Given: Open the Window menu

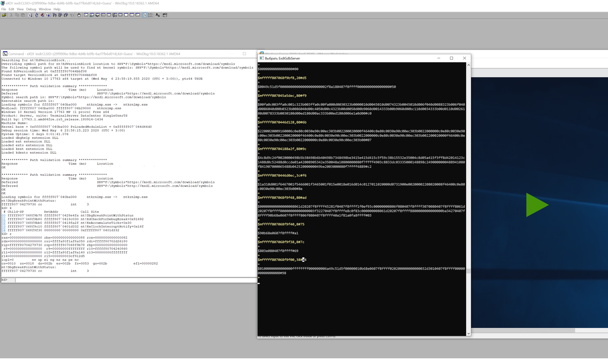Looking at the screenshot, I should click(x=45, y=9).
